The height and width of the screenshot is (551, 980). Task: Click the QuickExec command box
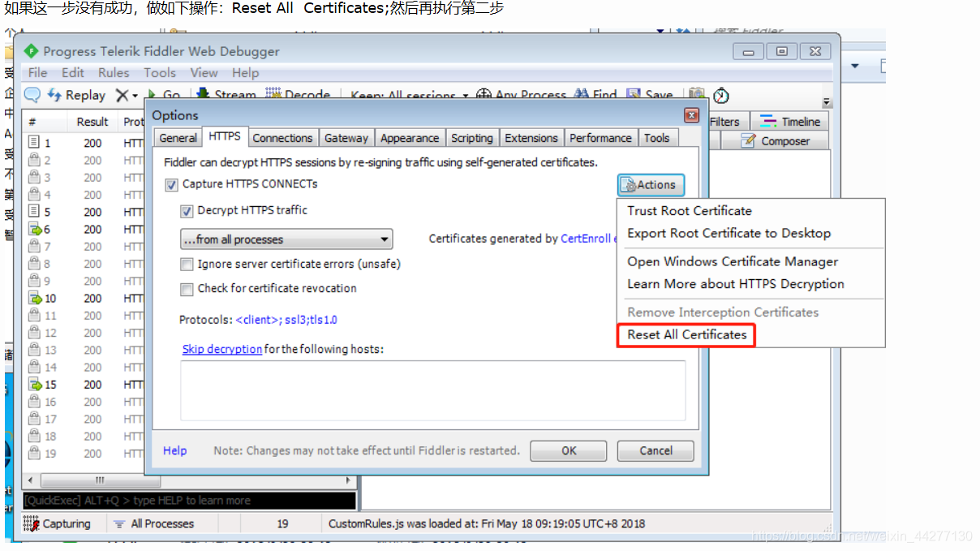pyautogui.click(x=189, y=501)
